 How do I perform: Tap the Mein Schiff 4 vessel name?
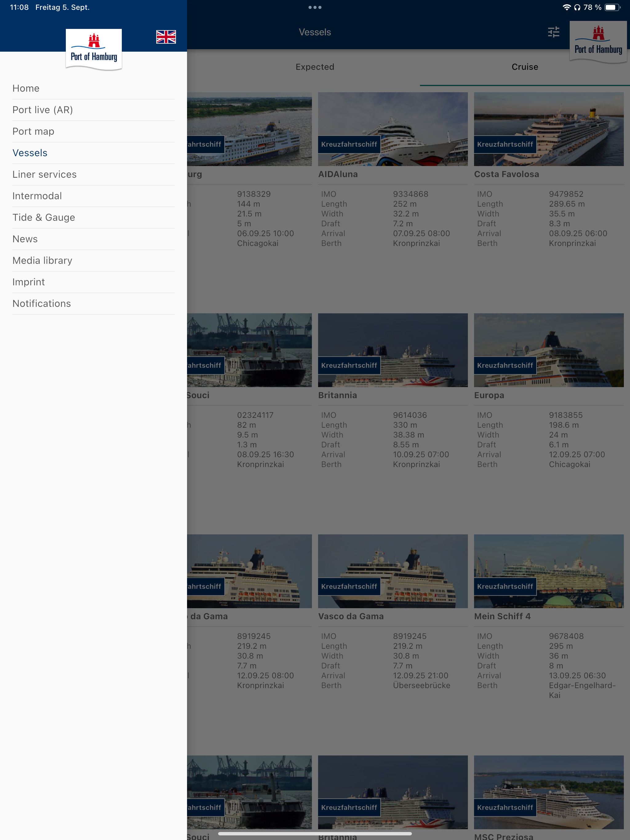[x=502, y=616]
